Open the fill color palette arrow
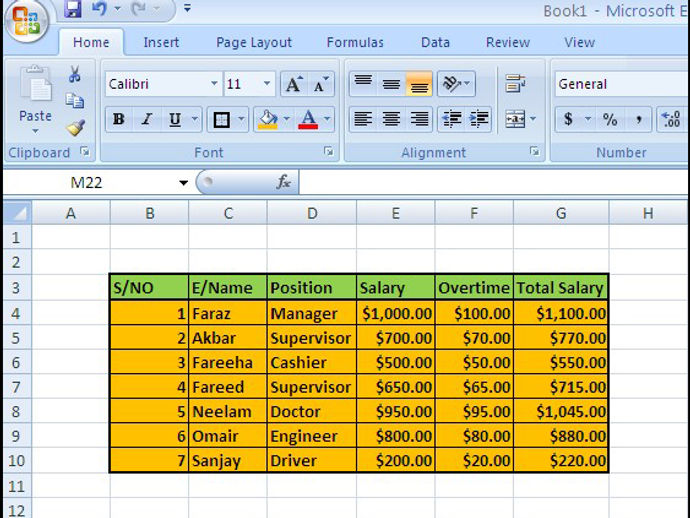 [x=286, y=119]
